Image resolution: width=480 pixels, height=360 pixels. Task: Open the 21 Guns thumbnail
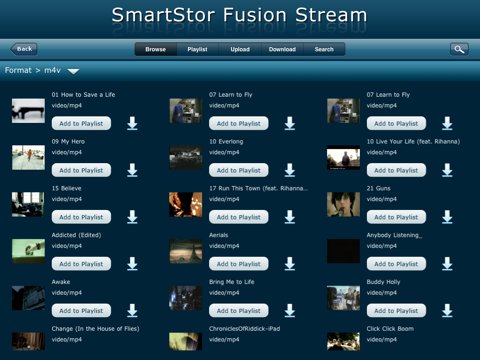pos(343,204)
